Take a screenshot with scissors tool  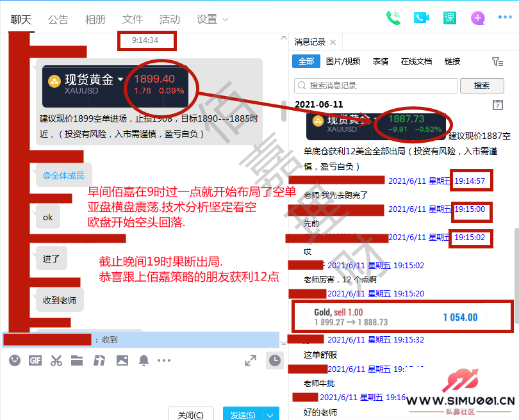(x=56, y=360)
